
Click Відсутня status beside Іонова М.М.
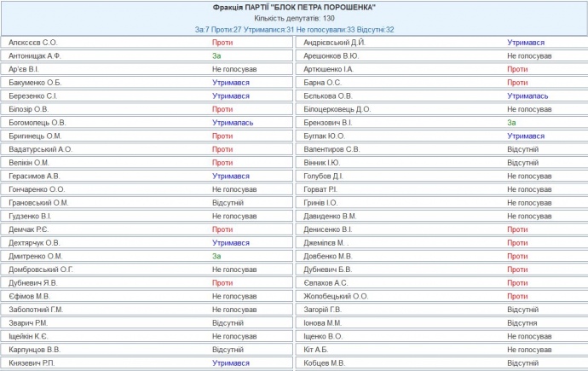click(522, 323)
